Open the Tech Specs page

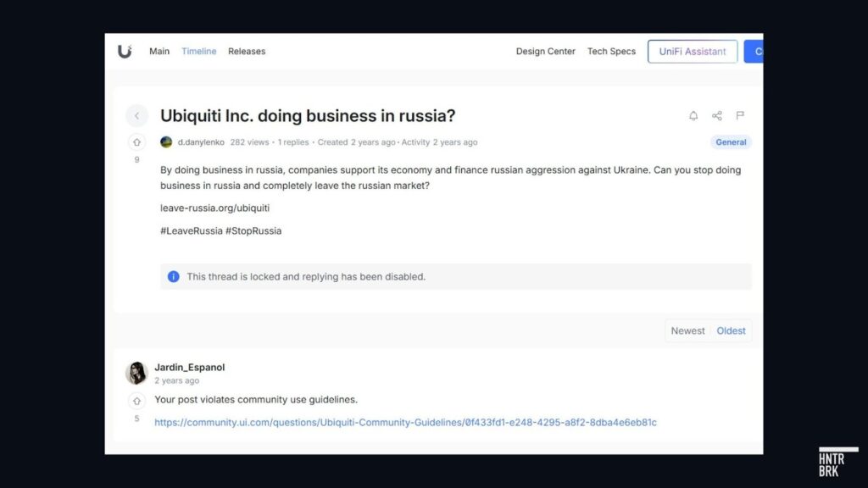(611, 52)
